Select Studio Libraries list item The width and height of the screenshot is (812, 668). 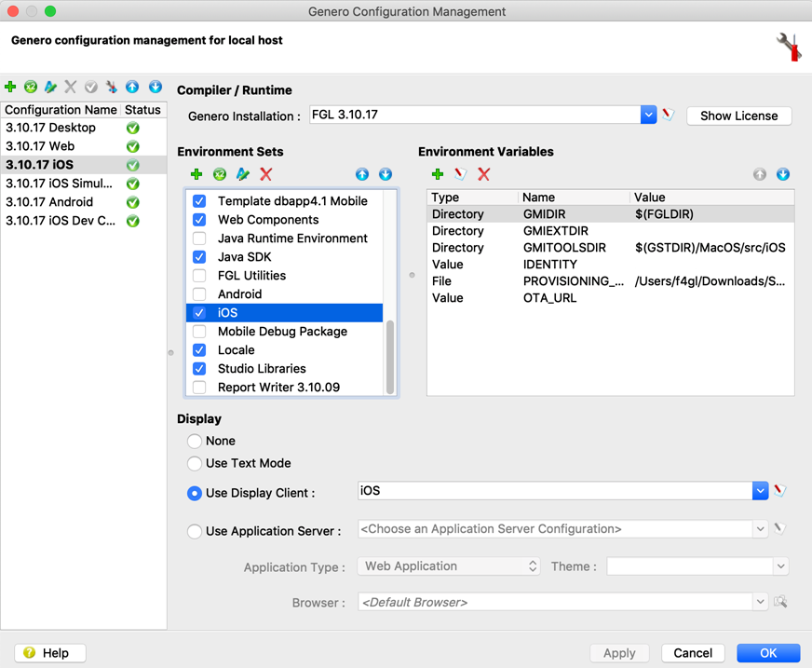284,368
